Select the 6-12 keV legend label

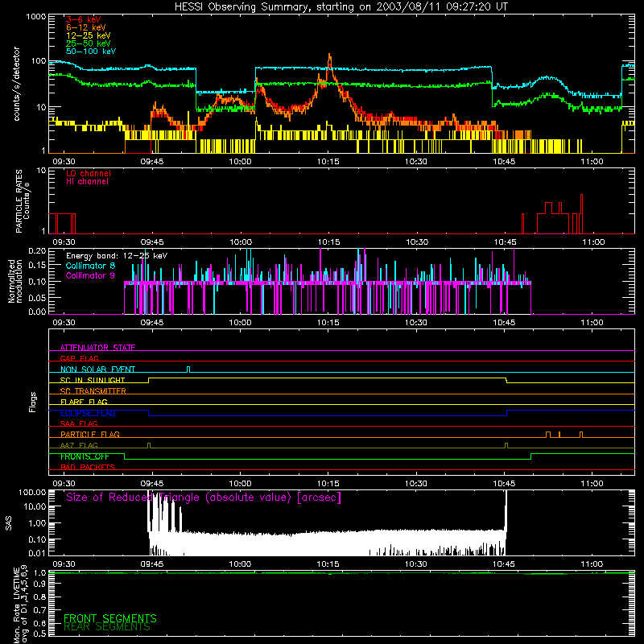tap(86, 27)
